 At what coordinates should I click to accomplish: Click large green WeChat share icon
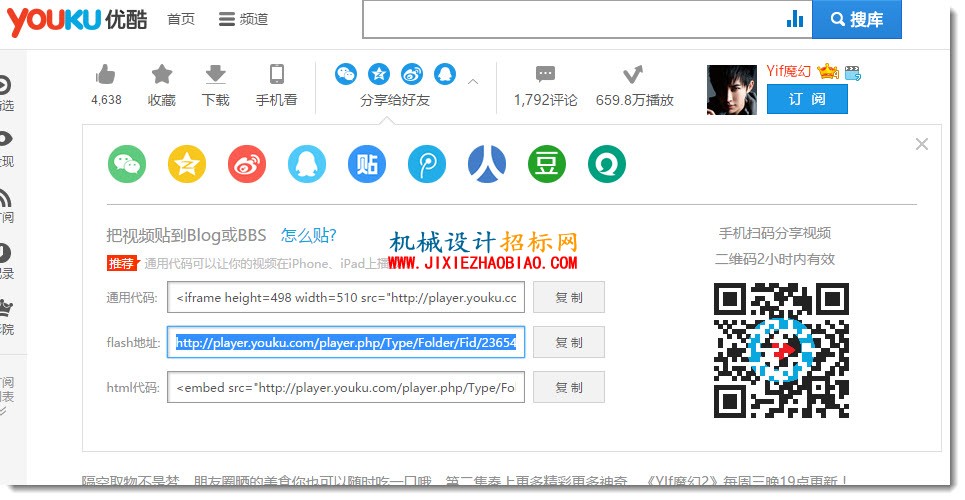(127, 164)
